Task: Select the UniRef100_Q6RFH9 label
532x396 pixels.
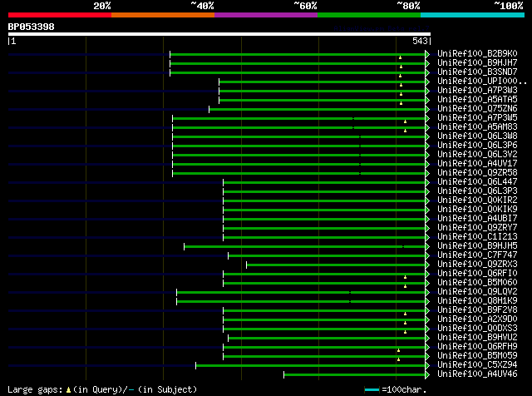Action: click(477, 347)
